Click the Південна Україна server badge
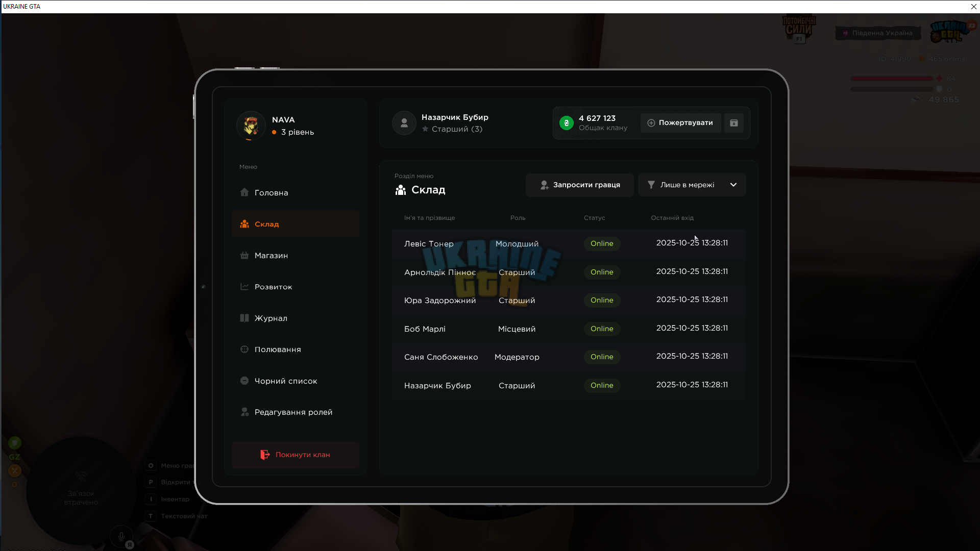The width and height of the screenshot is (980, 551). (878, 33)
